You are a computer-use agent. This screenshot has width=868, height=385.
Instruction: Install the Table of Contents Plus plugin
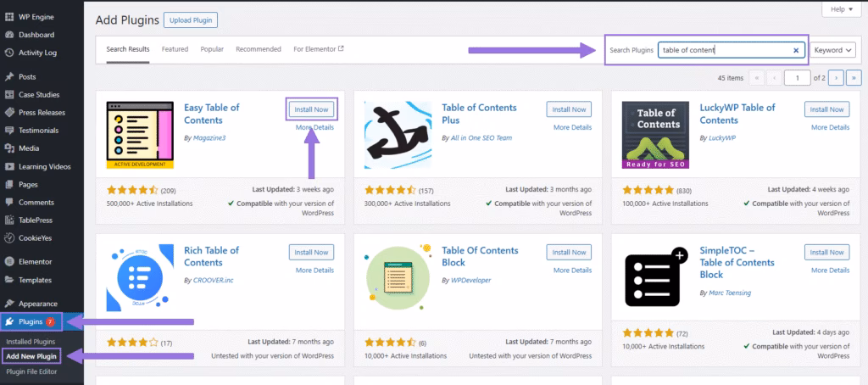[x=569, y=109]
